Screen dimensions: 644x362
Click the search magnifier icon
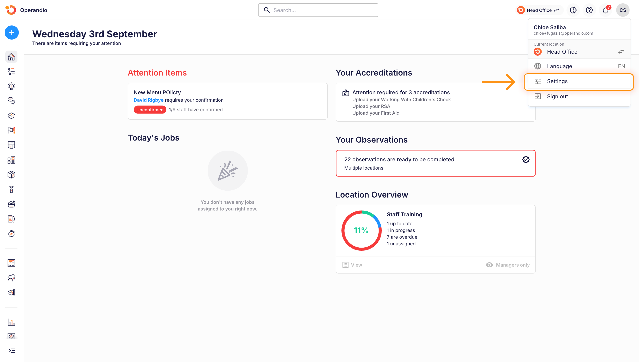point(267,10)
